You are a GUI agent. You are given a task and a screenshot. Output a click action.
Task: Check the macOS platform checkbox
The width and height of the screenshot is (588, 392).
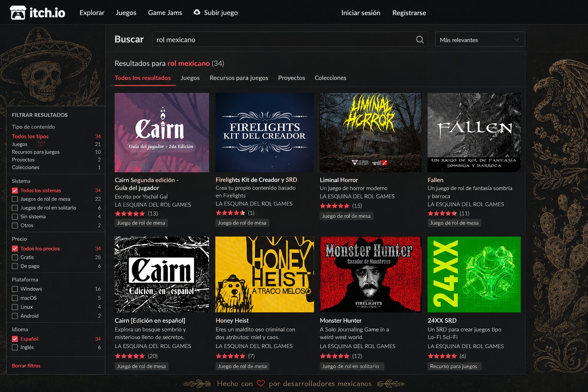(x=15, y=298)
